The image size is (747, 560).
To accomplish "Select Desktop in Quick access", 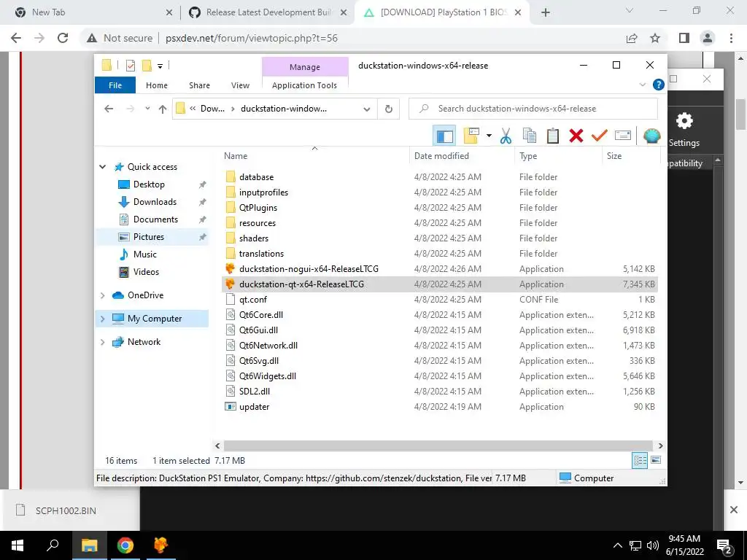I will (149, 184).
